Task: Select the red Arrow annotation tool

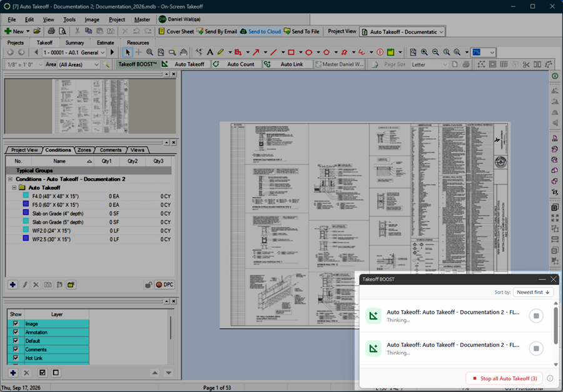Action: (x=256, y=53)
